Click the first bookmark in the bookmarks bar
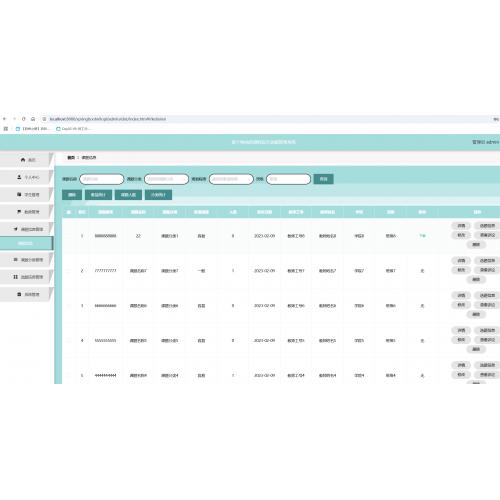This screenshot has width=500, height=500. [x=33, y=129]
